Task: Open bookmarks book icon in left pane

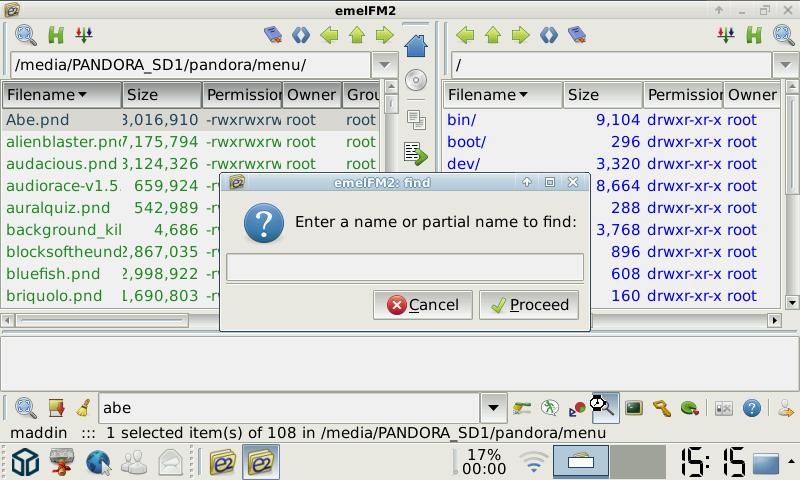Action: 273,35
